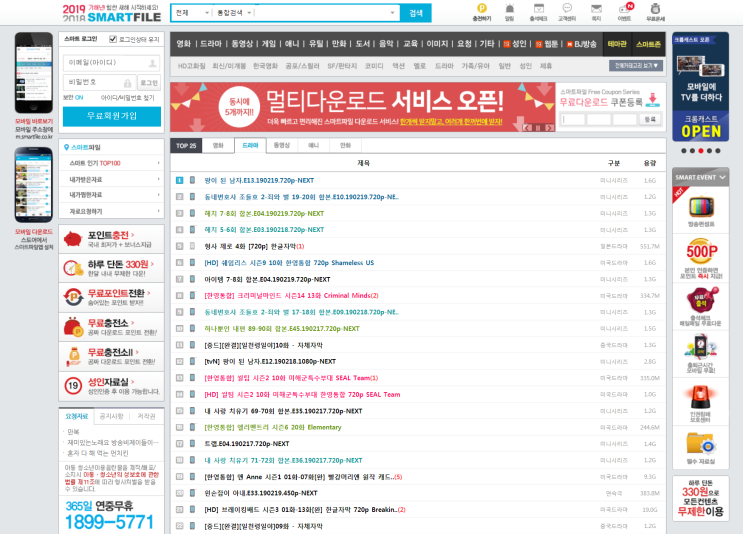Expand the Smart popular TOP100 item
Image resolution: width=743 pixels, height=534 pixels.
(x=112, y=163)
